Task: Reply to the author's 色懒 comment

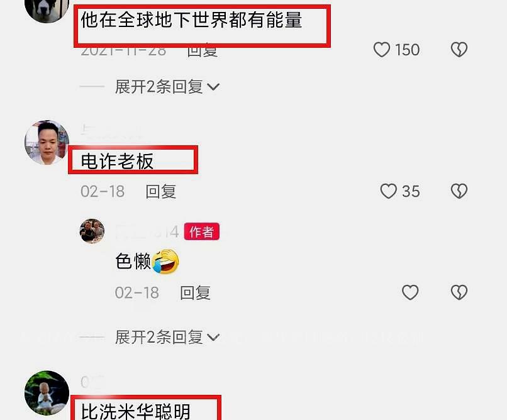Action: coord(195,293)
